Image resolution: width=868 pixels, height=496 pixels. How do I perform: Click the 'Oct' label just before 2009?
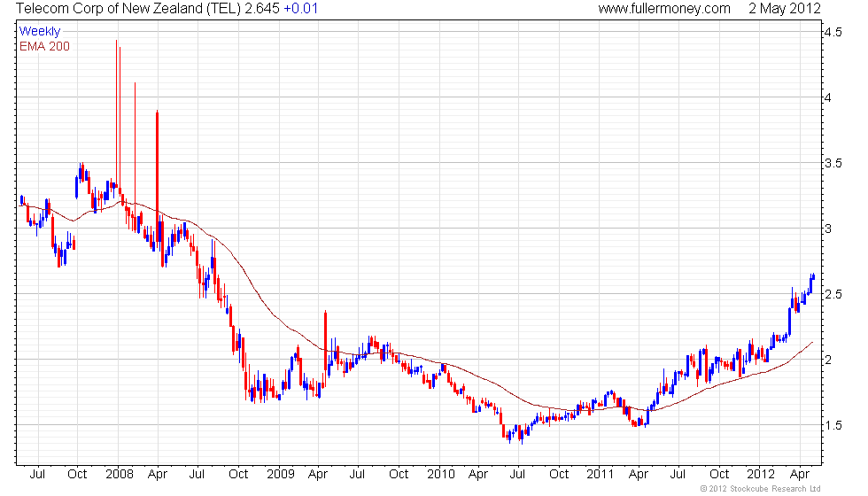238,474
